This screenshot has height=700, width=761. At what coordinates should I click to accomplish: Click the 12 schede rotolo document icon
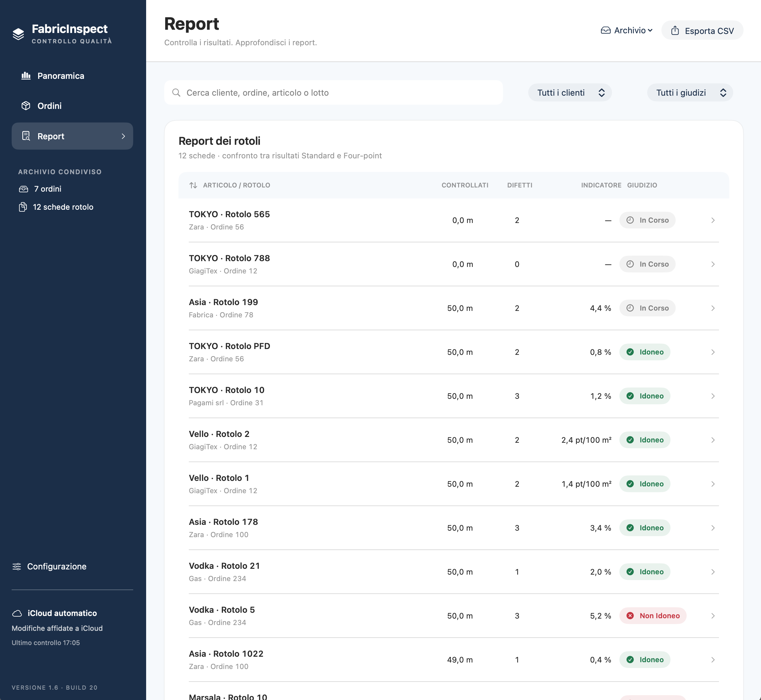click(x=23, y=207)
